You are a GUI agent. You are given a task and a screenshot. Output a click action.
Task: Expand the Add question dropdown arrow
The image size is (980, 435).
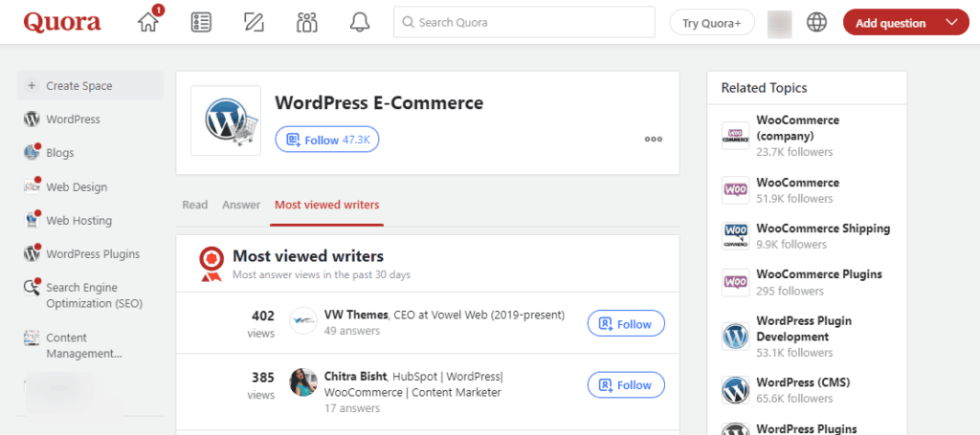[x=950, y=22]
